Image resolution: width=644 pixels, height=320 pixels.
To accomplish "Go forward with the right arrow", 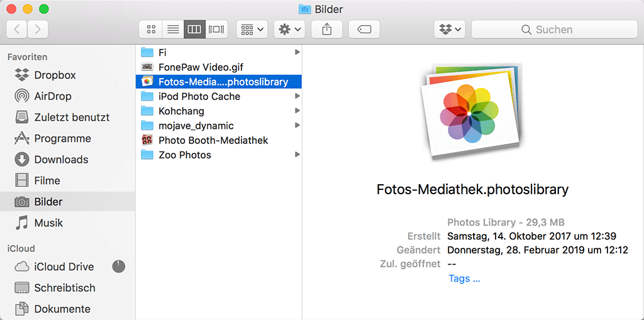I will tap(38, 30).
